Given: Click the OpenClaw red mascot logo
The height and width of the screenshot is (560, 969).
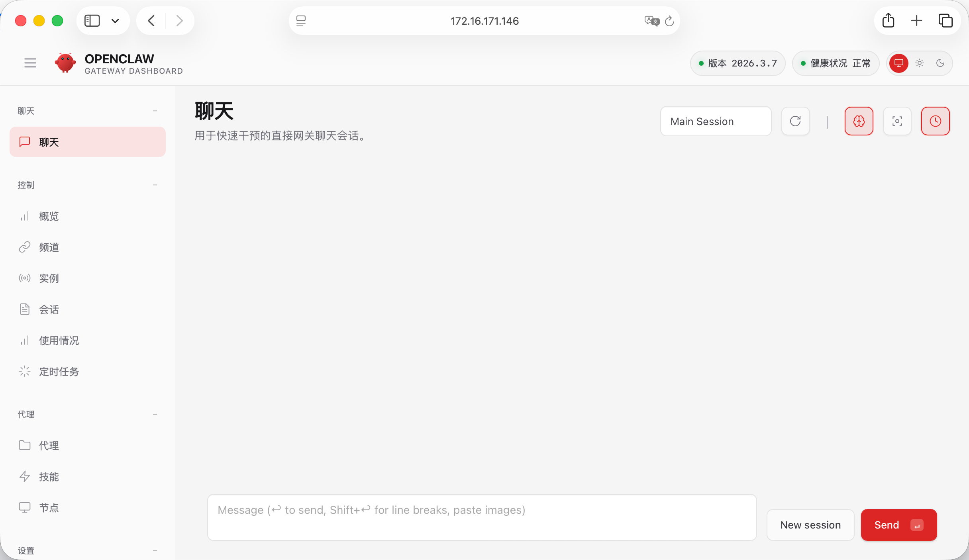Looking at the screenshot, I should click(x=65, y=63).
